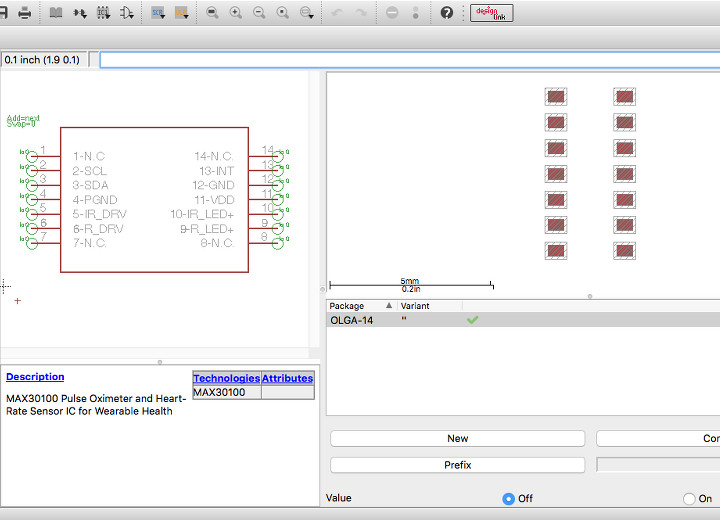Click pin label 3-SDA in symbol
Viewport: 720px width, 520px height.
pyautogui.click(x=90, y=185)
